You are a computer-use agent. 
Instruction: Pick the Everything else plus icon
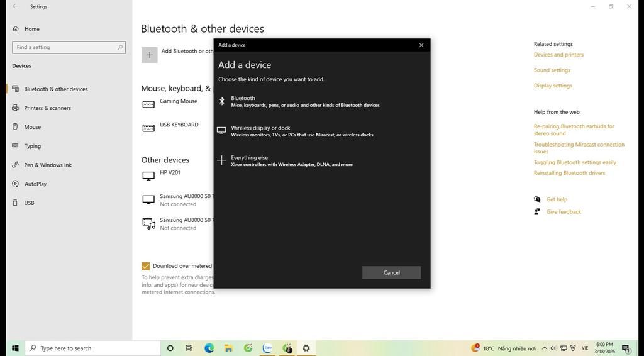click(221, 160)
